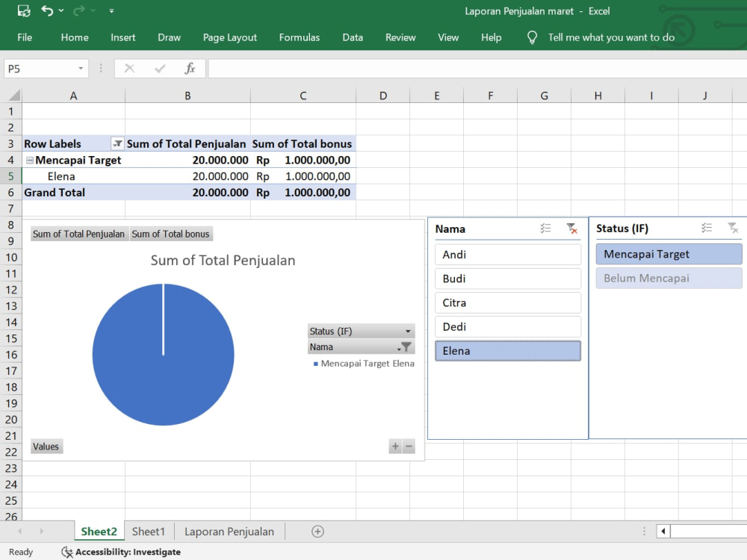
Task: Expand the Name Box dropdown arrow
Action: [x=81, y=69]
